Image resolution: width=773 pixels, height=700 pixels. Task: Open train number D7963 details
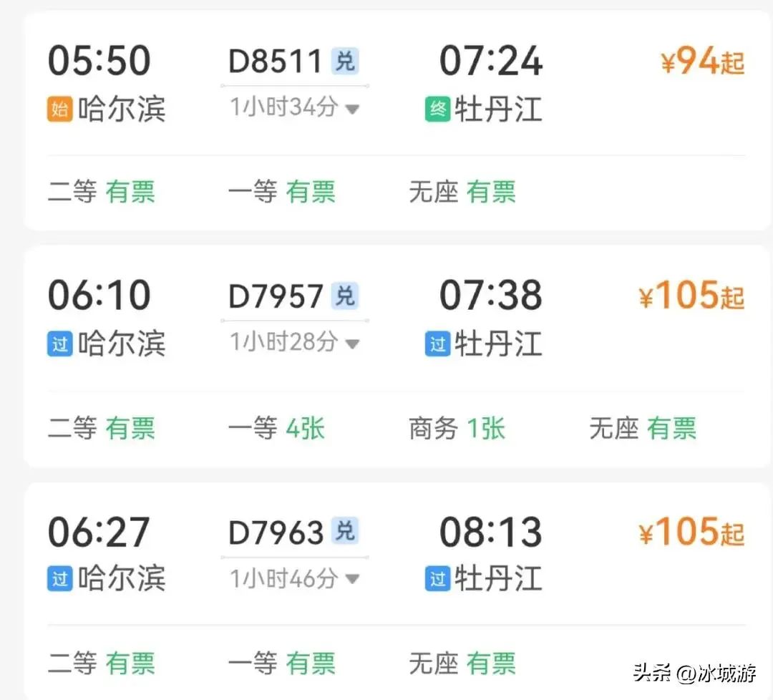276,533
